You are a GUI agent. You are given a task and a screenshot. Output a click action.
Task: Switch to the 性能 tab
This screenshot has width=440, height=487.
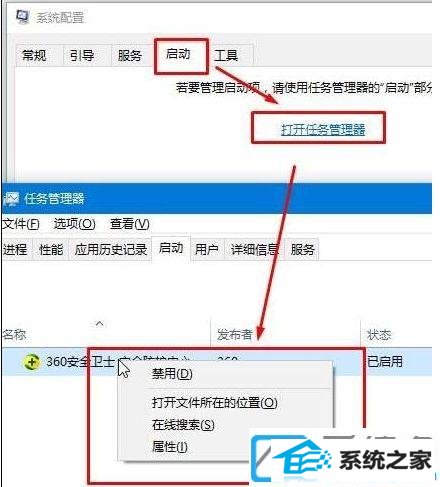tap(51, 249)
